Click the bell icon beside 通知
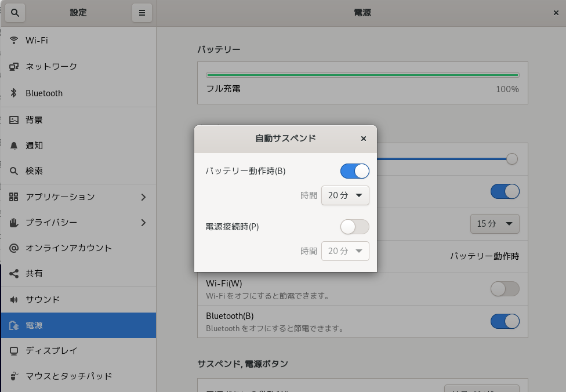The width and height of the screenshot is (566, 392). point(14,146)
